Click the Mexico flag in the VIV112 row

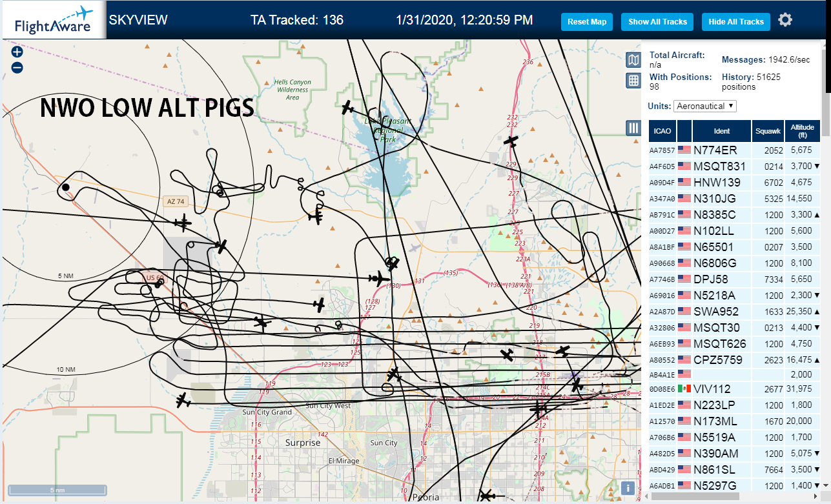[x=684, y=388]
